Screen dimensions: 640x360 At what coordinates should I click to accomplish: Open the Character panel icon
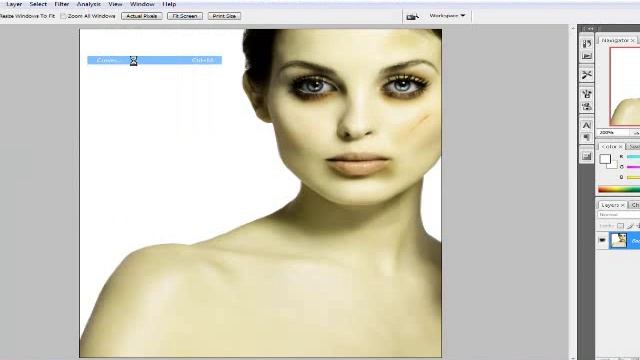(x=587, y=125)
